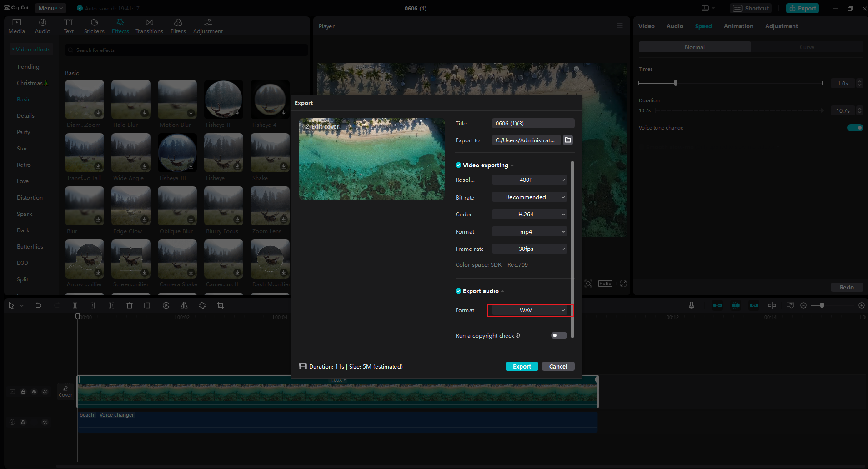
Task: Click the Cancel button
Action: (558, 366)
